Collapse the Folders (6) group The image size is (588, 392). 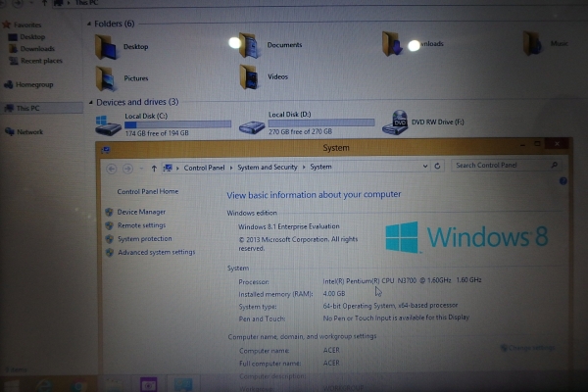[89, 24]
